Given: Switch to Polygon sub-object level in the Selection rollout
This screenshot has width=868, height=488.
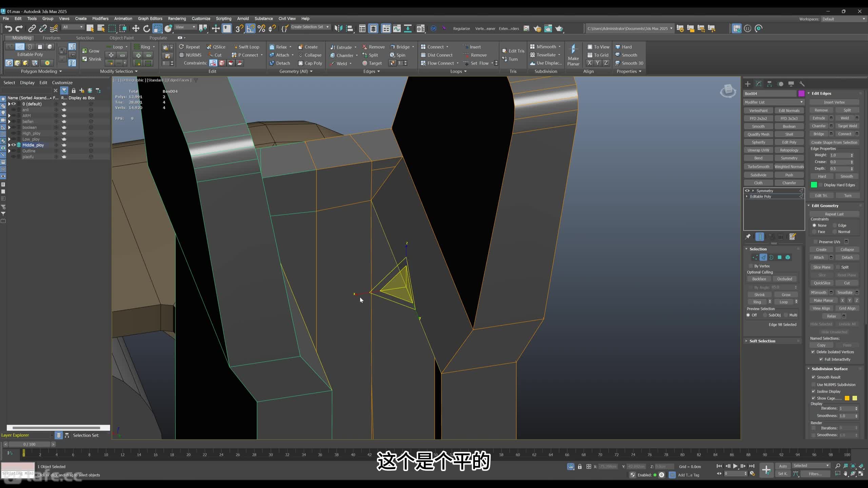Looking at the screenshot, I should point(780,258).
